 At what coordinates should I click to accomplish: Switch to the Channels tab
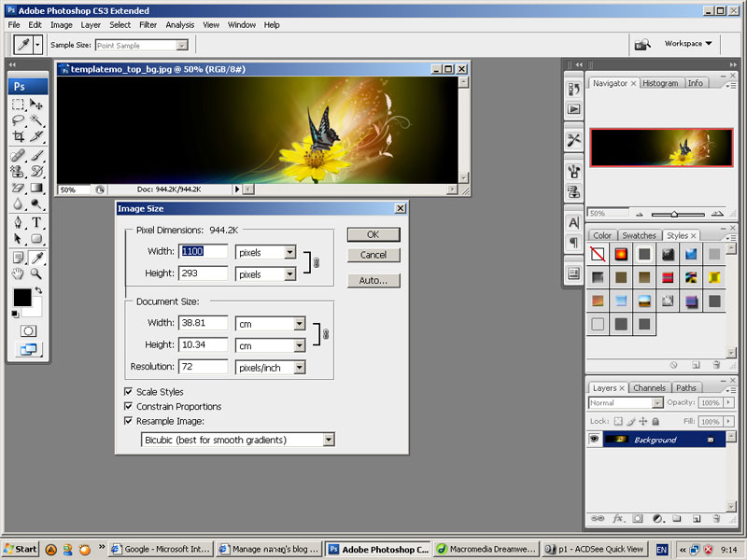coord(649,387)
